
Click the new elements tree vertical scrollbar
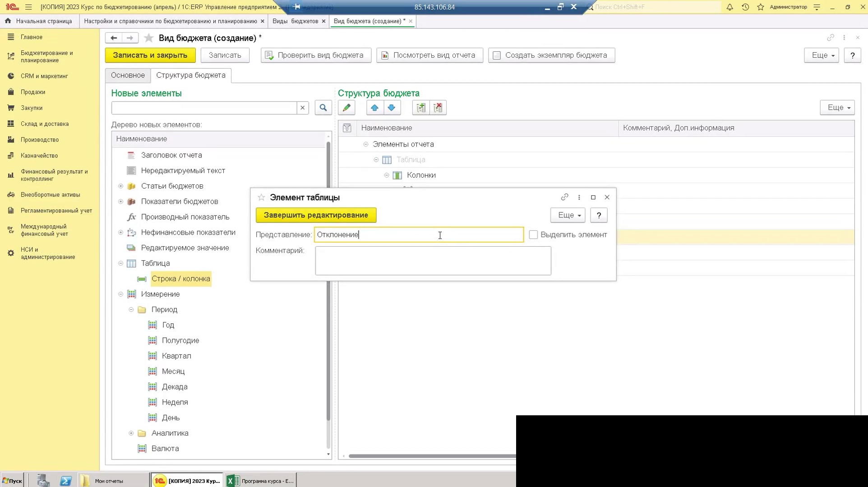328,282
